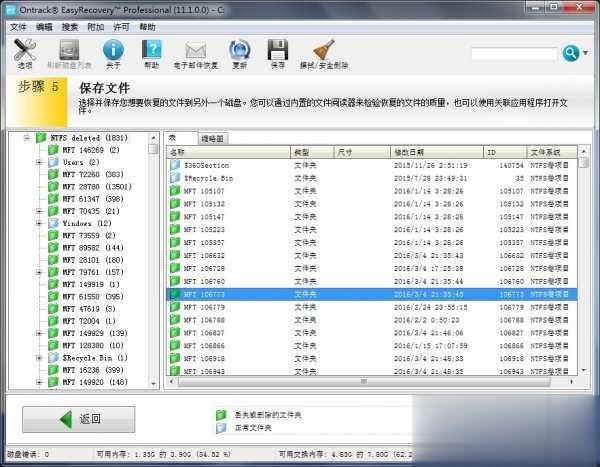
Task: Select MFT 89582 (144) tree item
Action: (93, 248)
